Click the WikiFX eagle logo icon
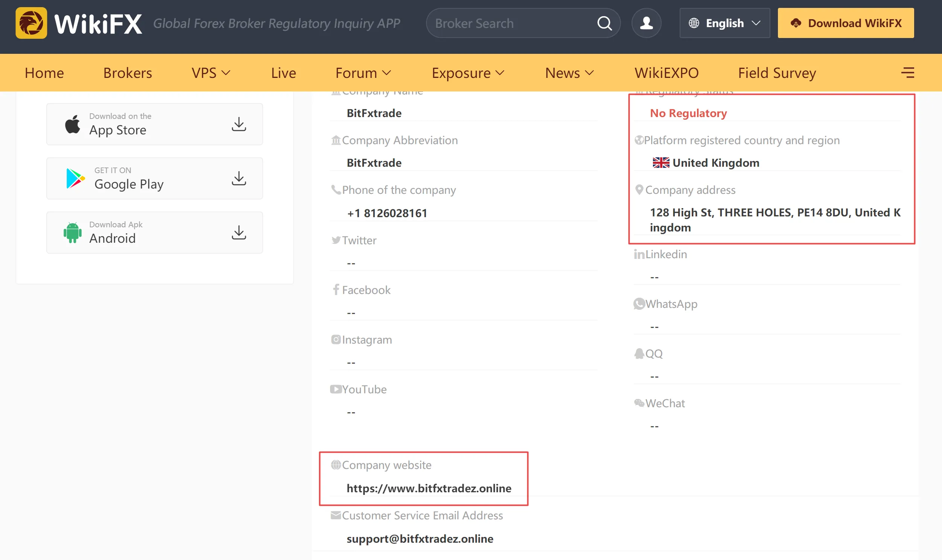 [x=31, y=23]
